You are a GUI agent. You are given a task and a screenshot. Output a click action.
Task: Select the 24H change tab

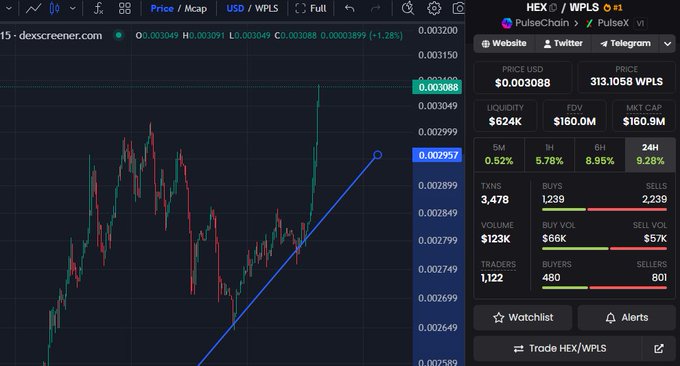[x=650, y=155]
